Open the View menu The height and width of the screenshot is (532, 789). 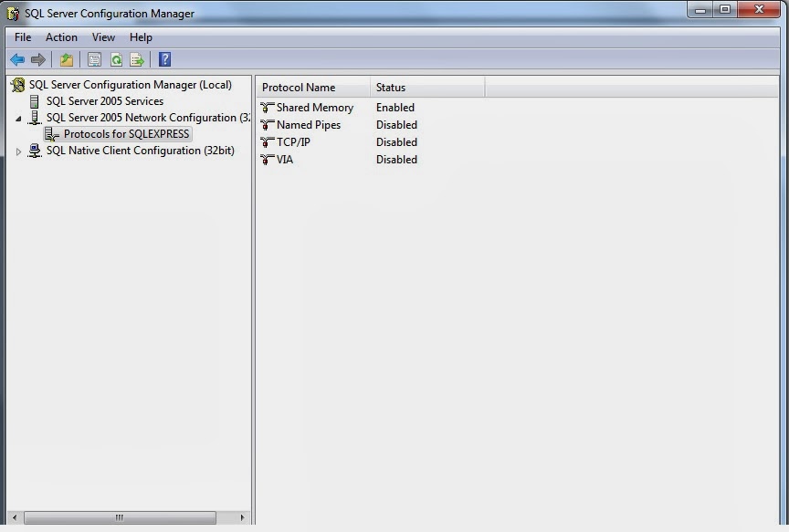[x=103, y=37]
